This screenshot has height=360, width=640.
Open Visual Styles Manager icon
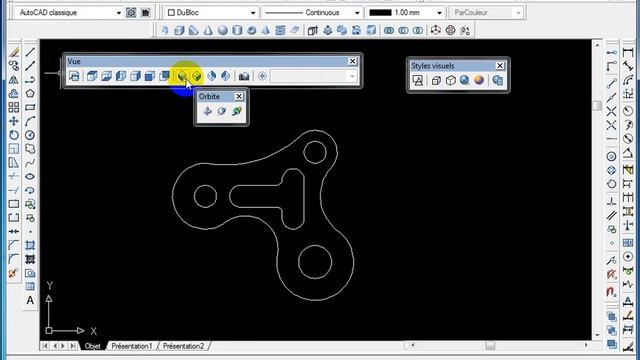tap(498, 80)
